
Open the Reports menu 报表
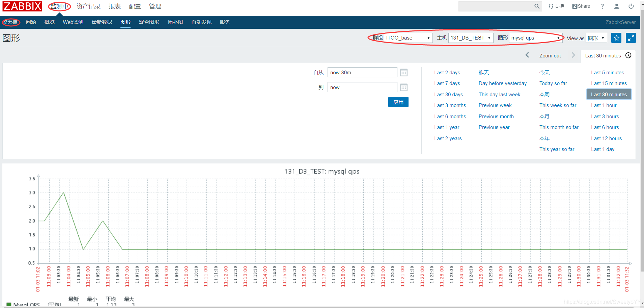point(115,6)
